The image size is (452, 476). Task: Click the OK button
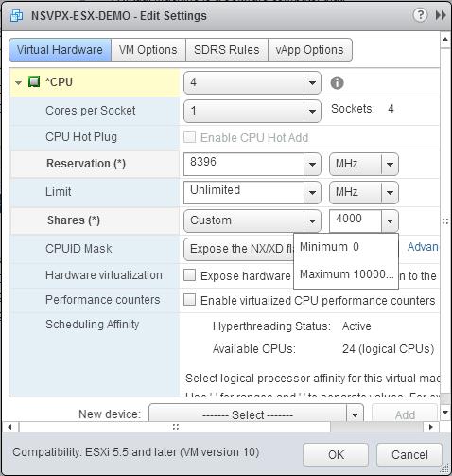point(336,455)
